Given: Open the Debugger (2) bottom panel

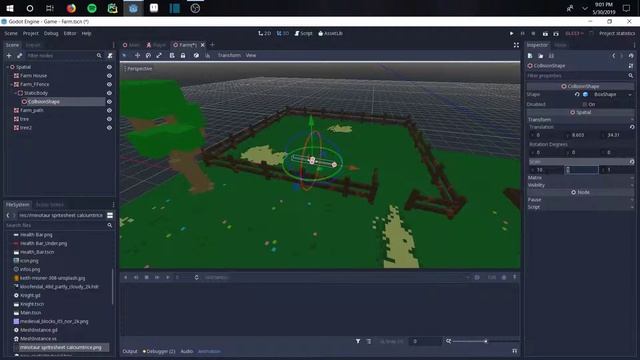Looking at the screenshot, I should click(159, 351).
